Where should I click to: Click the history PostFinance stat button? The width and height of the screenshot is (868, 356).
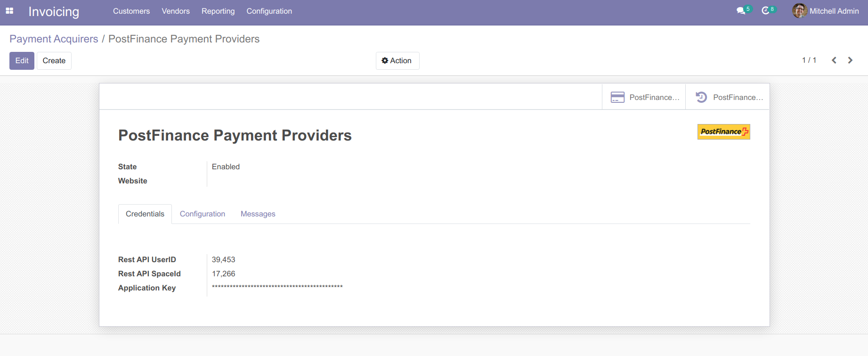728,97
